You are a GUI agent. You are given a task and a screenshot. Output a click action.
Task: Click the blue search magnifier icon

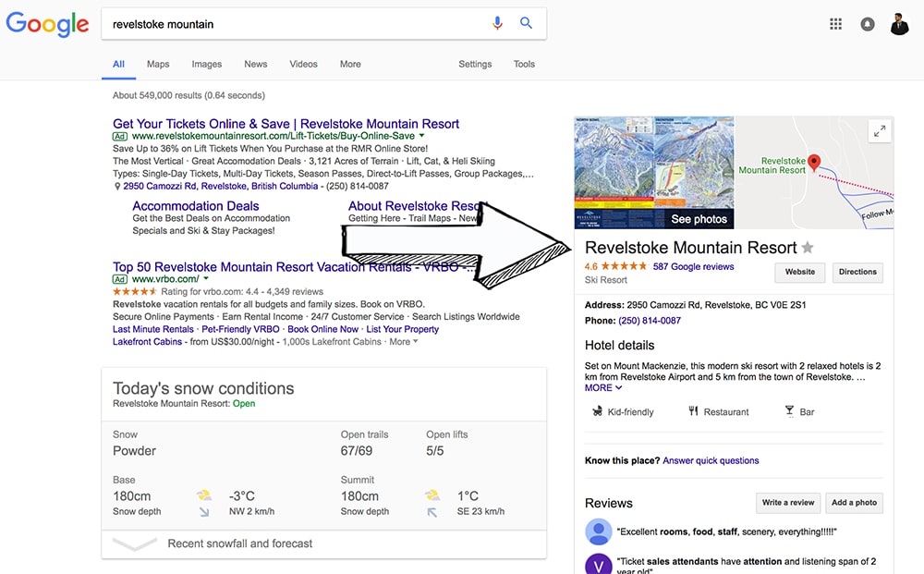pyautogui.click(x=527, y=23)
